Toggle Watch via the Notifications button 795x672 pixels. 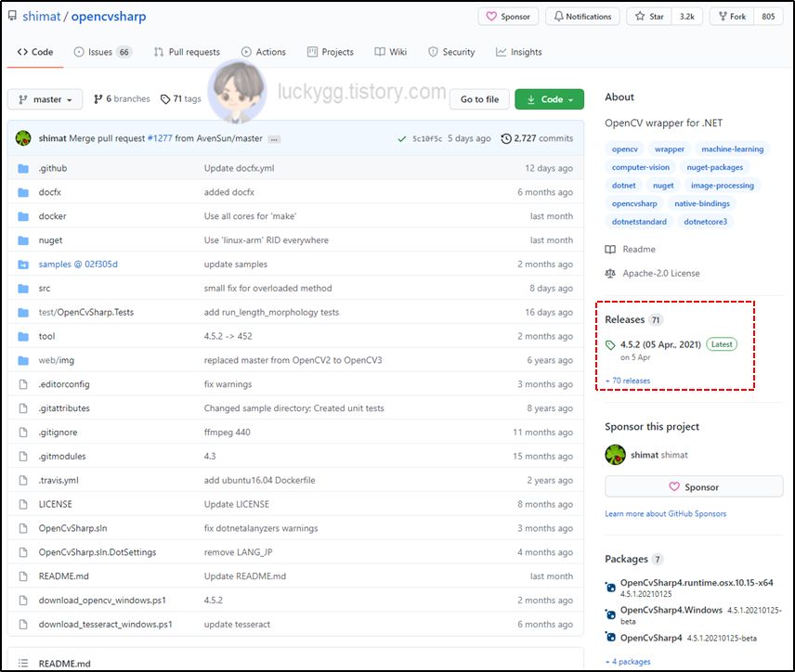[582, 16]
